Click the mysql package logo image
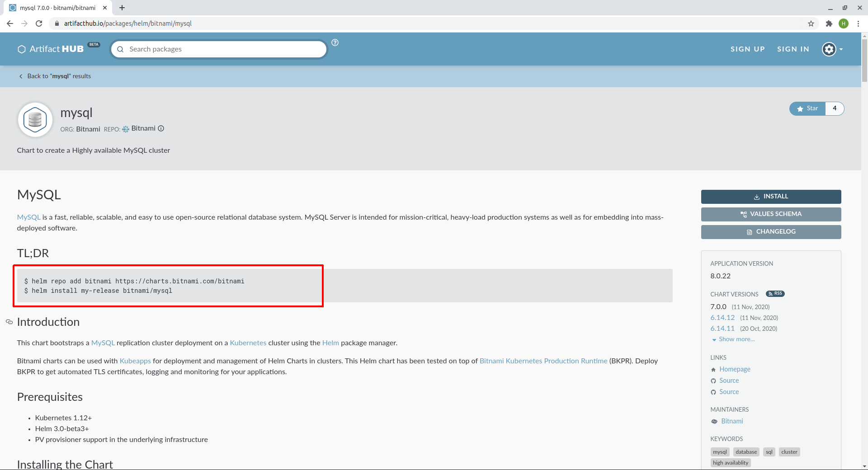The width and height of the screenshot is (868, 470). pyautogui.click(x=35, y=120)
